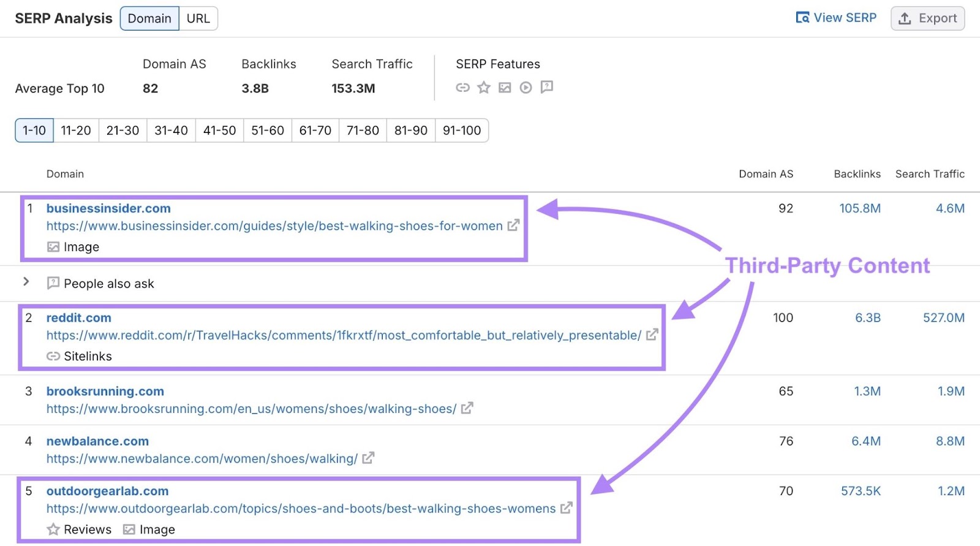Open the reddit.com domain link
The width and height of the screenshot is (980, 546).
pyautogui.click(x=79, y=317)
